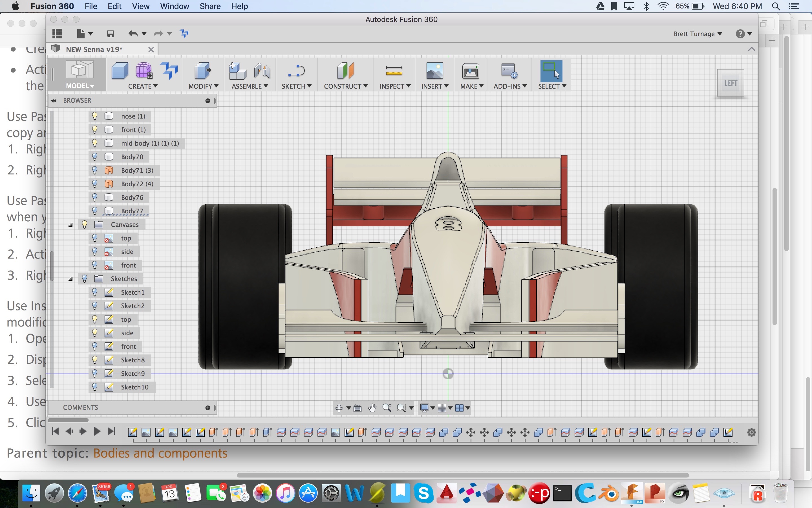Jump to the timeline beginning

pyautogui.click(x=55, y=432)
